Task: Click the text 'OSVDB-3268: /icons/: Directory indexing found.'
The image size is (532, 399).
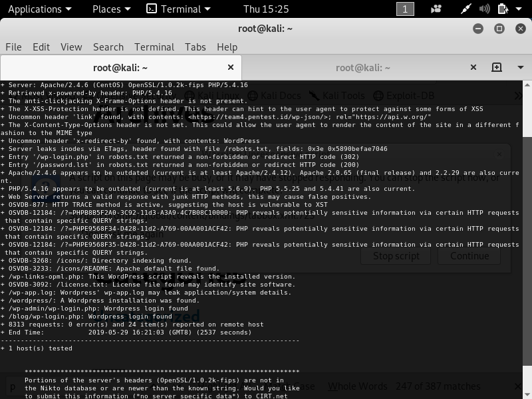Action: click(100, 261)
